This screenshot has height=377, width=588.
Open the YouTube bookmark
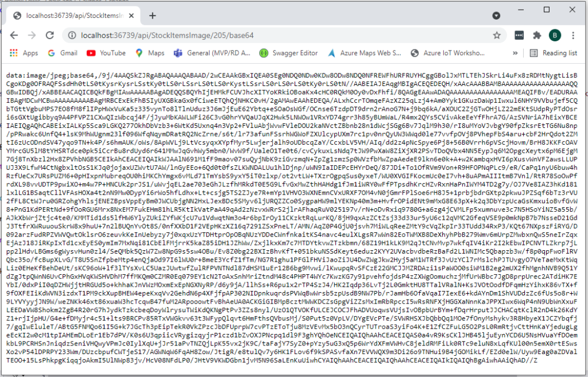click(106, 53)
